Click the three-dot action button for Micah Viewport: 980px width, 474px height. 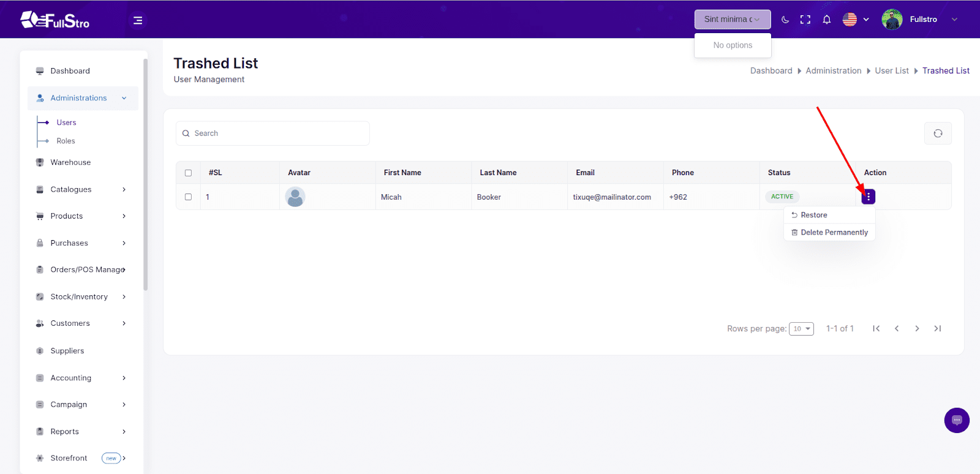868,197
